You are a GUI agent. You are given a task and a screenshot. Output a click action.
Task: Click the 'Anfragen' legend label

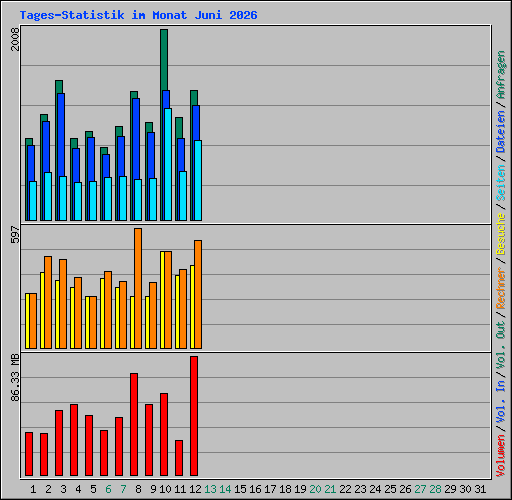pos(501,75)
